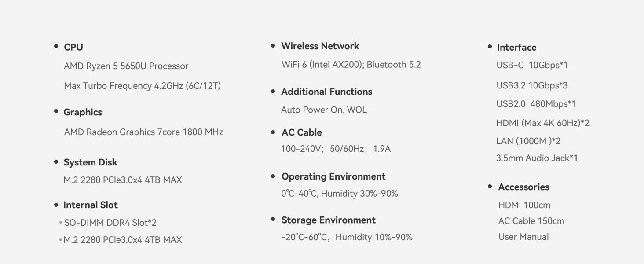644x264 pixels.
Task: Click the Graphics section heading
Action: [x=83, y=112]
